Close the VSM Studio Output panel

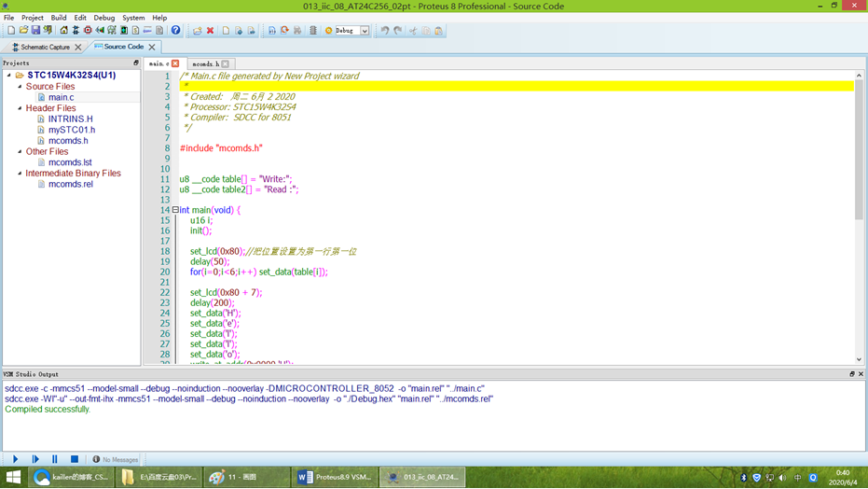(x=861, y=374)
